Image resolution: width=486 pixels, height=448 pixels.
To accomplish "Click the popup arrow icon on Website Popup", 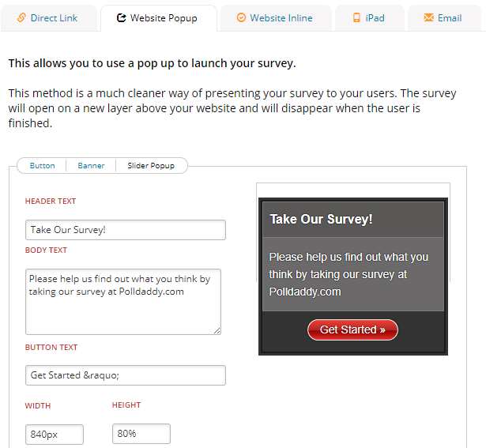I will point(121,18).
